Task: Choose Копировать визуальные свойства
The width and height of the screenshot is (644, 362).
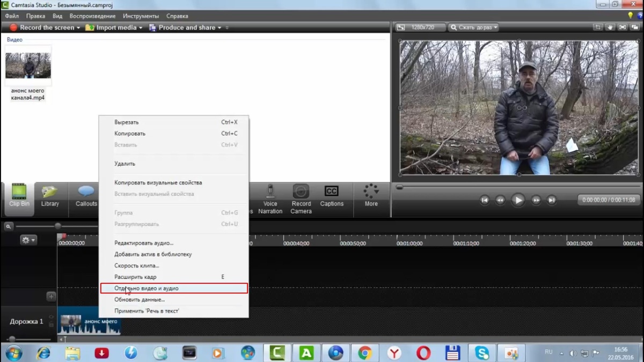Action: click(x=174, y=182)
